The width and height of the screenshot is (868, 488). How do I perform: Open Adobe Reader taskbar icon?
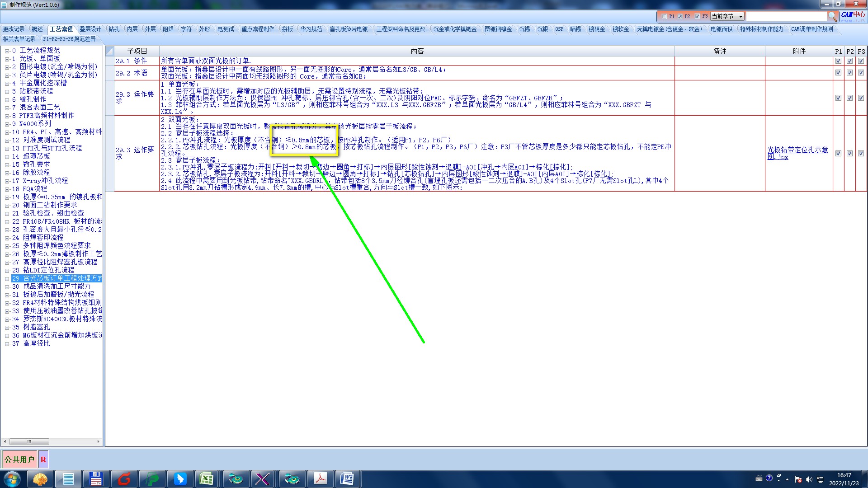pyautogui.click(x=320, y=479)
